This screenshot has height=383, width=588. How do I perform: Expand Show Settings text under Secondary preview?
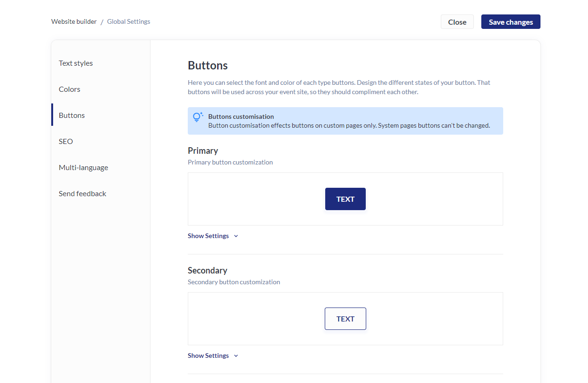pyautogui.click(x=208, y=356)
